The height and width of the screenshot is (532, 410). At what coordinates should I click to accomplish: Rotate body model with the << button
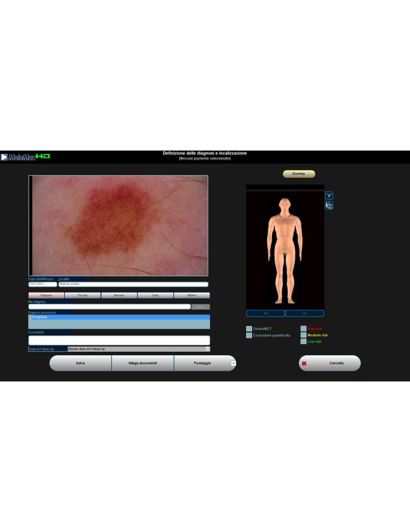tap(265, 313)
